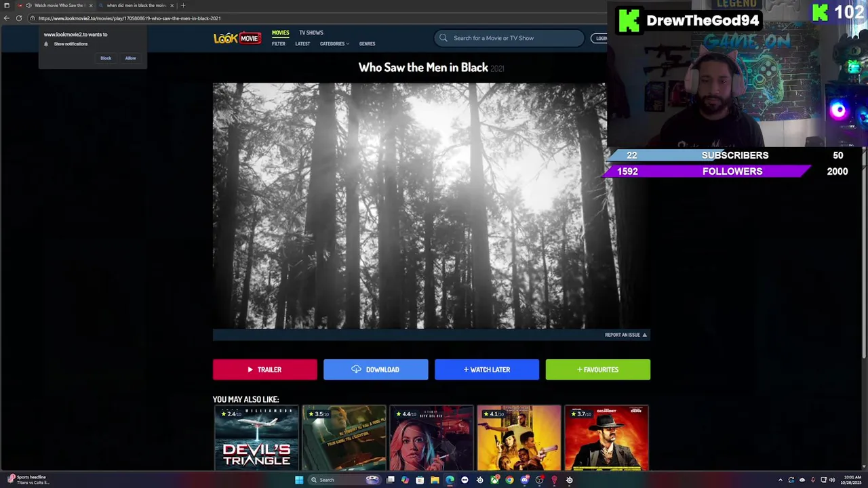Open the recommended movie rated 3.5
The image size is (868, 488).
(344, 438)
